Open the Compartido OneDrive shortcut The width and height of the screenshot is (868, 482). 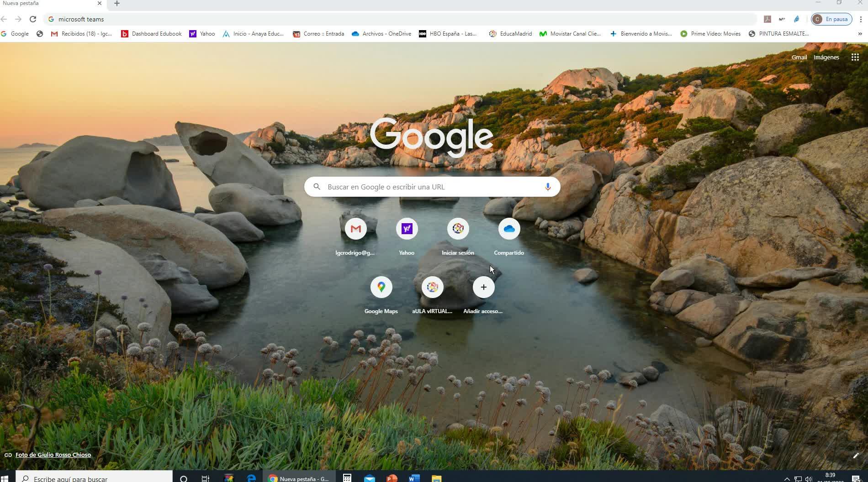click(509, 236)
